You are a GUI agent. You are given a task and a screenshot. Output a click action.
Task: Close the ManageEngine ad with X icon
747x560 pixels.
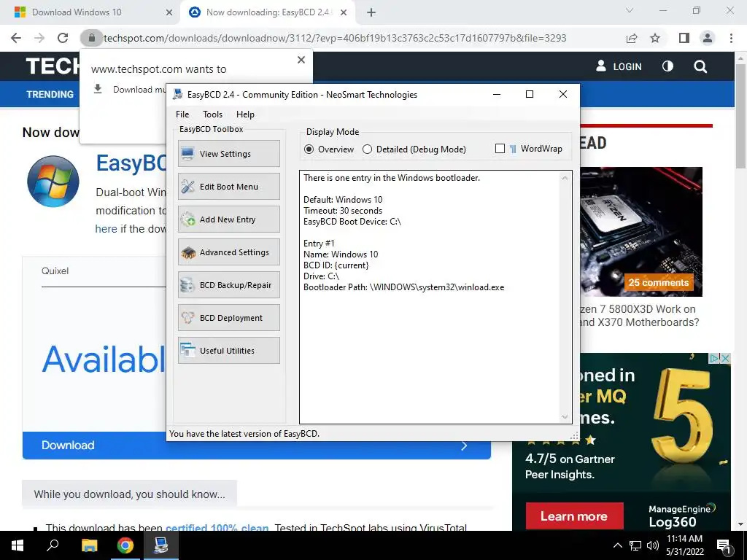(725, 358)
